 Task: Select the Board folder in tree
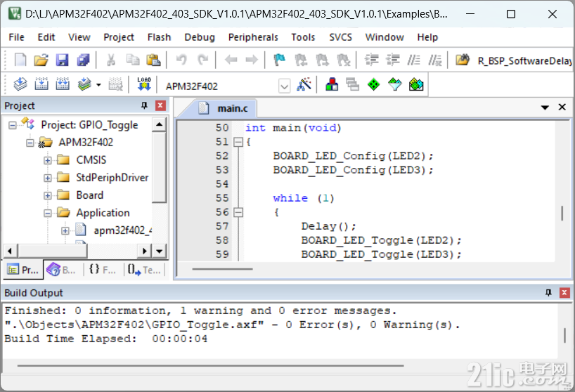89,195
